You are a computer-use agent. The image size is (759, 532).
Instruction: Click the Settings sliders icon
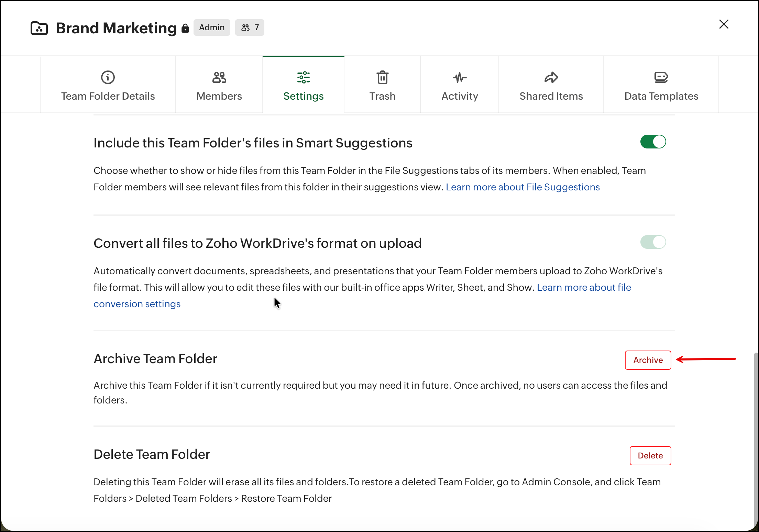pos(303,77)
